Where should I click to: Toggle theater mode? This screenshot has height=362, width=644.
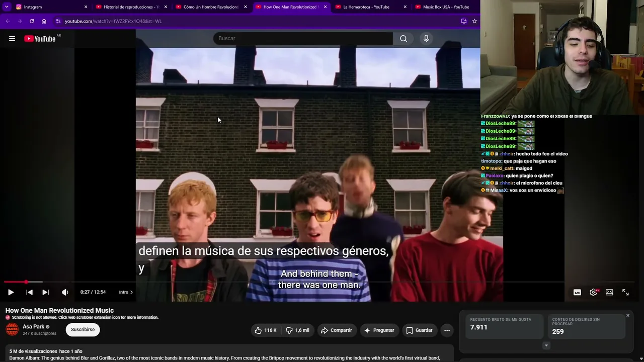point(609,292)
